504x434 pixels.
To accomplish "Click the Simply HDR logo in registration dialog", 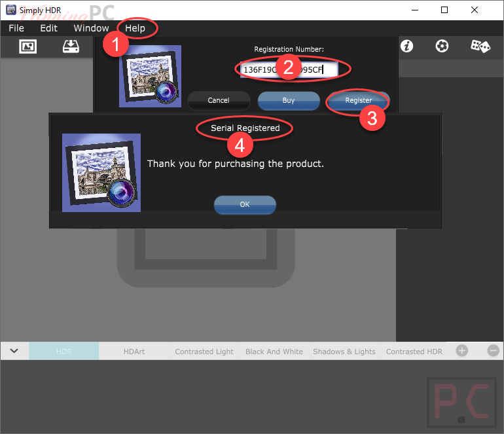I will tap(150, 76).
